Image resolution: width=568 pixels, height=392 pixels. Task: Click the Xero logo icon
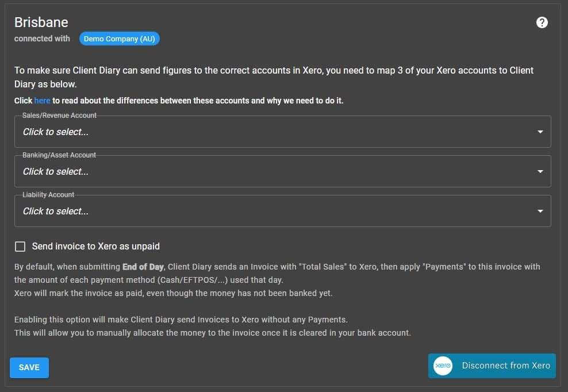(x=443, y=366)
